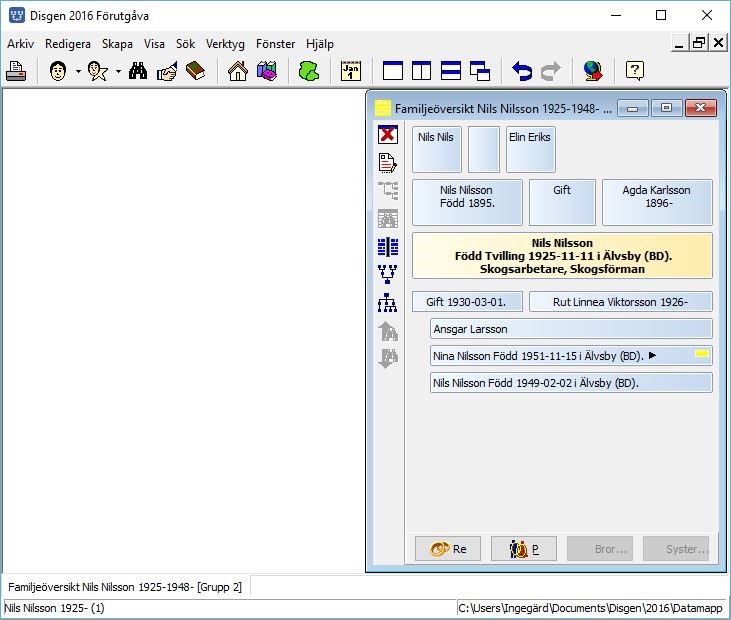Click the parents' Gift marriage box
Viewport: 731px width, 620px height.
pyautogui.click(x=562, y=202)
